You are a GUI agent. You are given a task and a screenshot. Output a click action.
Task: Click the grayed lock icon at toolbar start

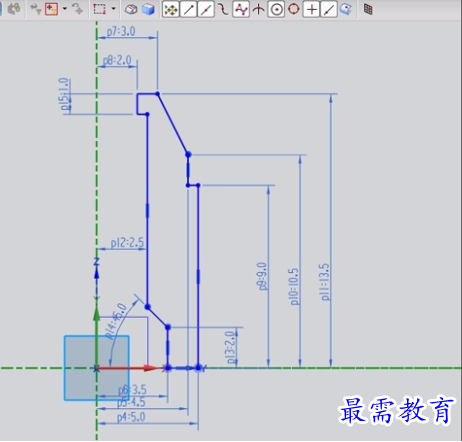[x=14, y=9]
